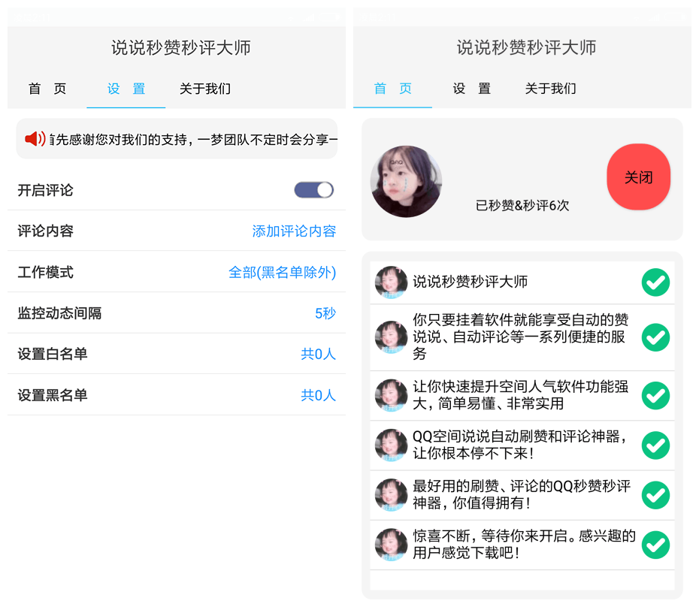Click app title 说说秒赞秒评大师 in right screen
The image size is (699, 616).
click(x=526, y=47)
